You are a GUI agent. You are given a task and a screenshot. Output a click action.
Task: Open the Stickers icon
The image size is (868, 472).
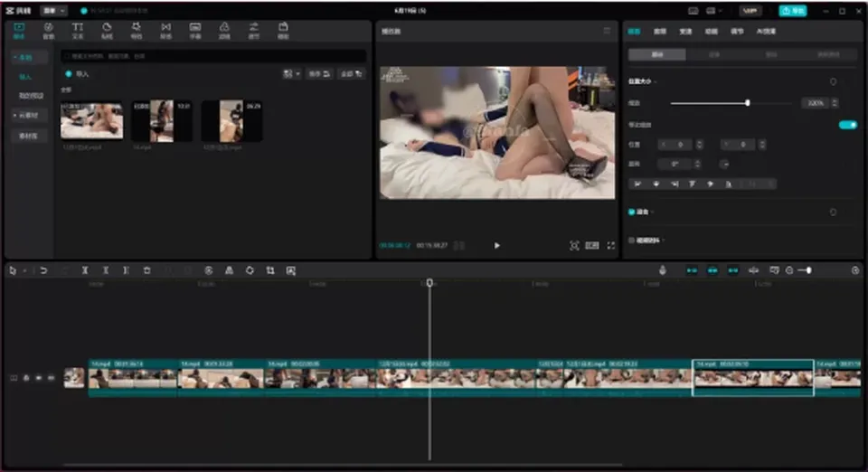(107, 31)
